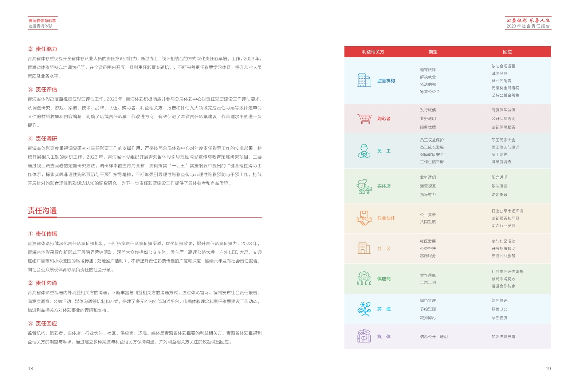Click the 社区 building icon
Screen dimensions: 578x392
[364, 249]
